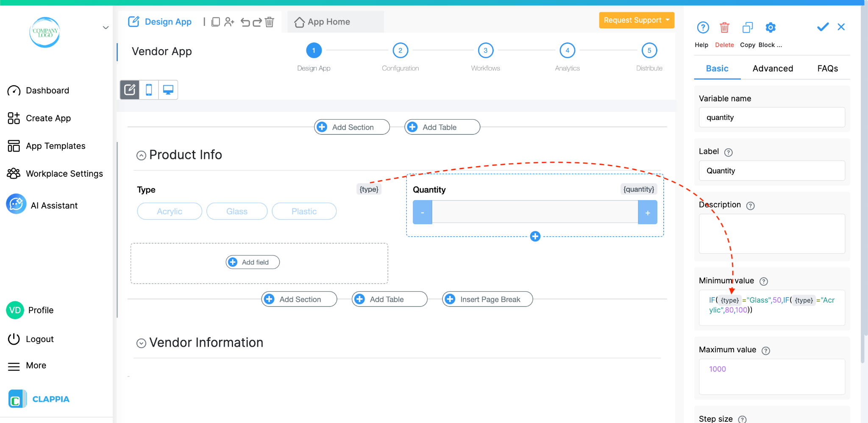Show help for Description
The height and width of the screenshot is (423, 868).
click(750, 206)
